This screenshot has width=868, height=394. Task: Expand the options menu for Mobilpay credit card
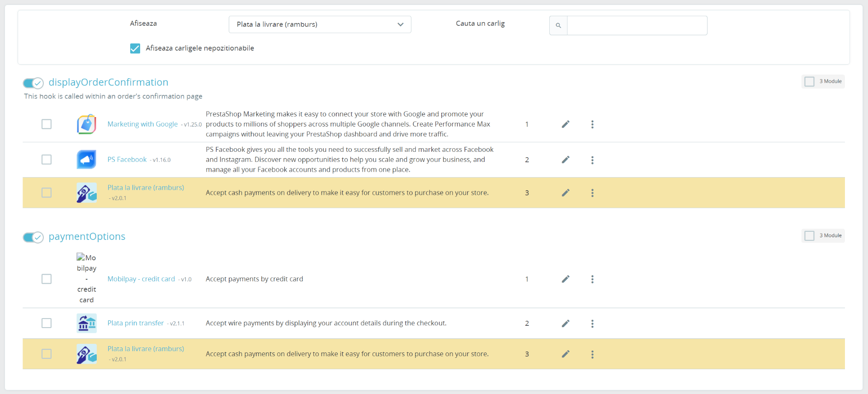[x=592, y=279]
